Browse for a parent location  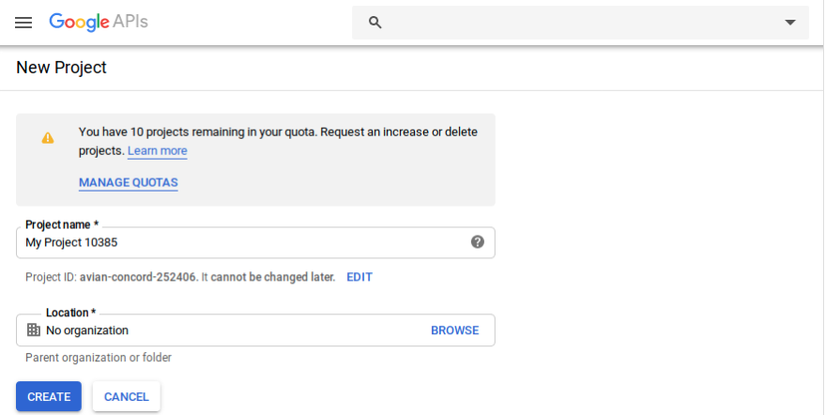[454, 331]
